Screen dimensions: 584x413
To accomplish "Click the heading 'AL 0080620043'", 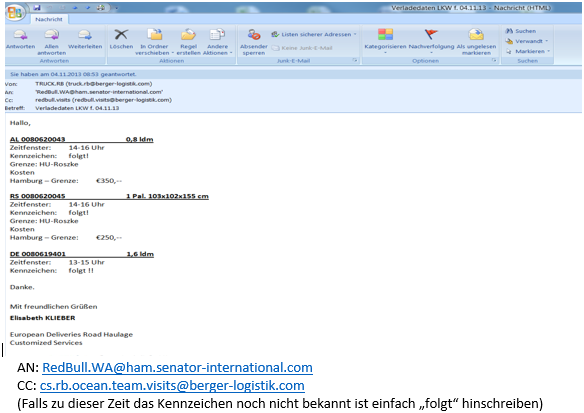I will pos(37,139).
